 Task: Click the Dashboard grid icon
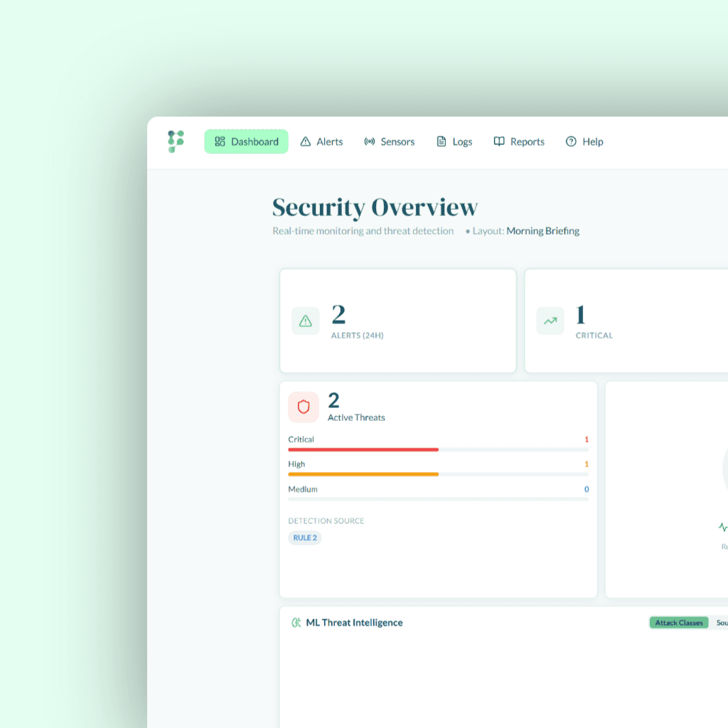coord(220,141)
